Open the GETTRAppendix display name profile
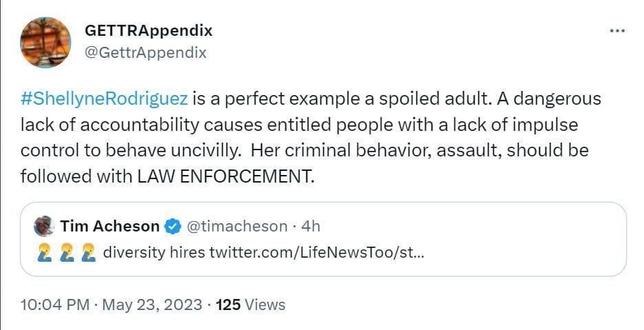The image size is (644, 330). point(148,30)
